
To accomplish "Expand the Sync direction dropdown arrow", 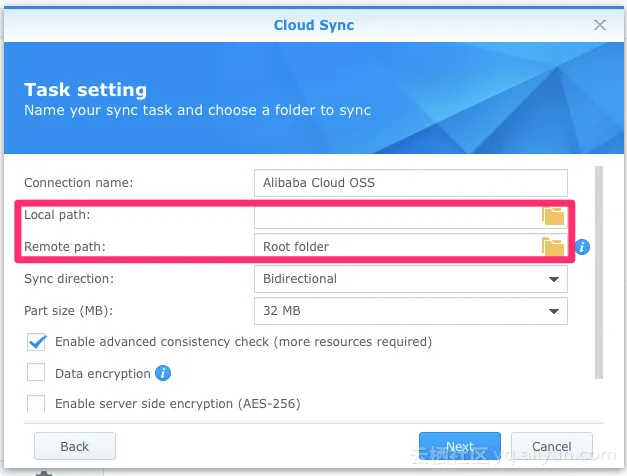I will coord(553,279).
